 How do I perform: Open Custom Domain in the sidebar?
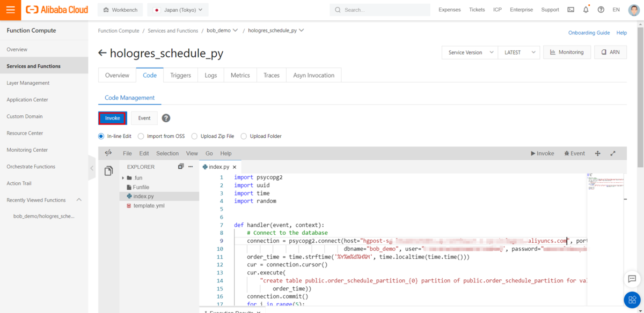point(25,116)
